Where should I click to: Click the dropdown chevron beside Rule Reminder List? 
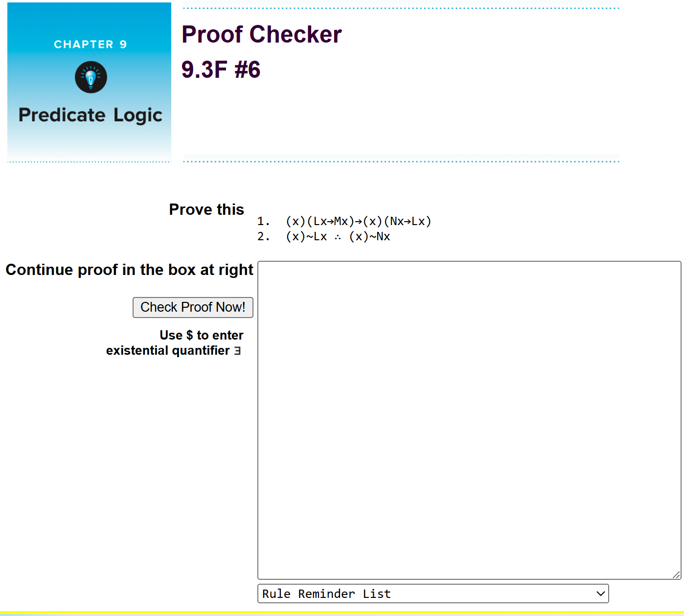point(601,593)
